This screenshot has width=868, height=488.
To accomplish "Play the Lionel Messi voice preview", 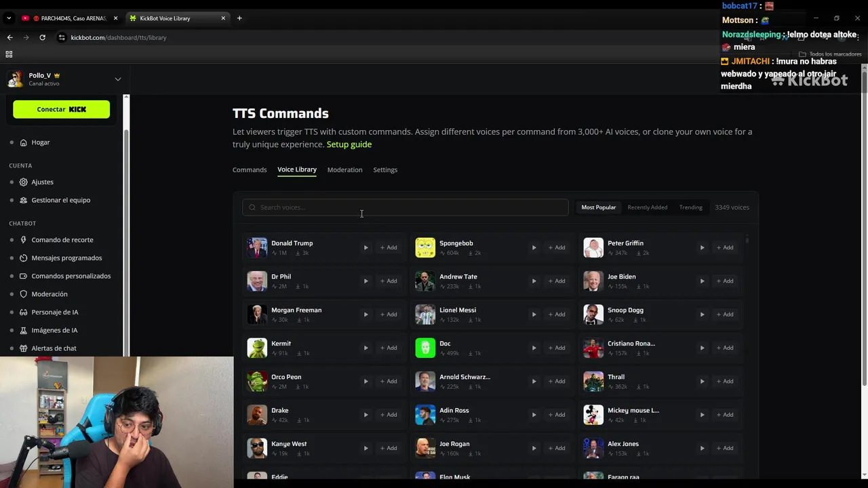I will (x=534, y=314).
